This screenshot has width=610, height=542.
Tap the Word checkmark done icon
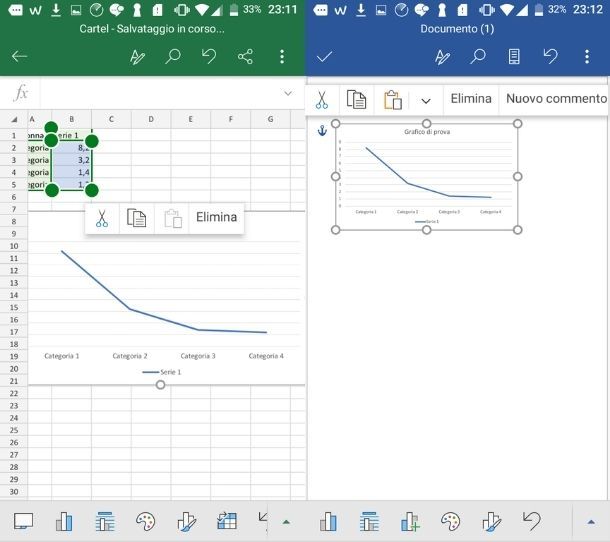click(324, 57)
